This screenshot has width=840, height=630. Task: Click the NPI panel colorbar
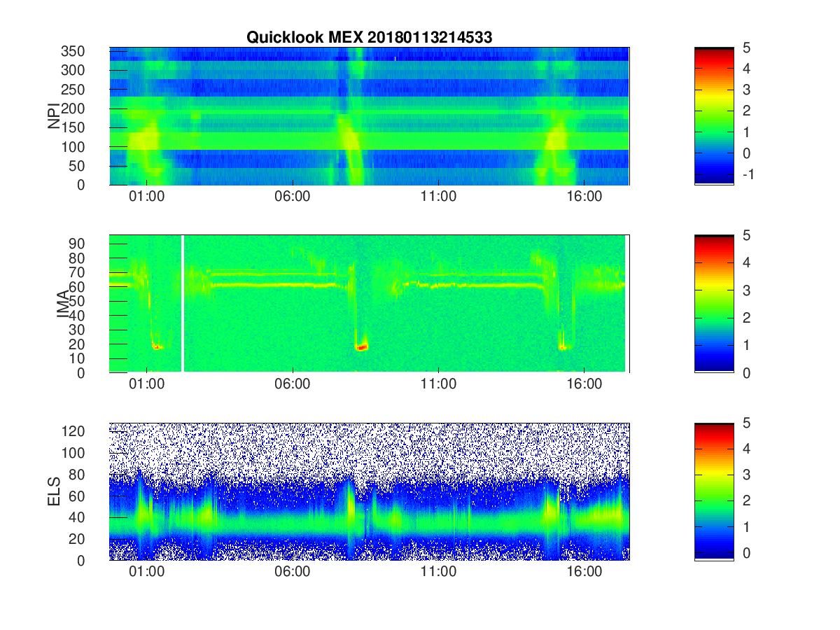(714, 115)
